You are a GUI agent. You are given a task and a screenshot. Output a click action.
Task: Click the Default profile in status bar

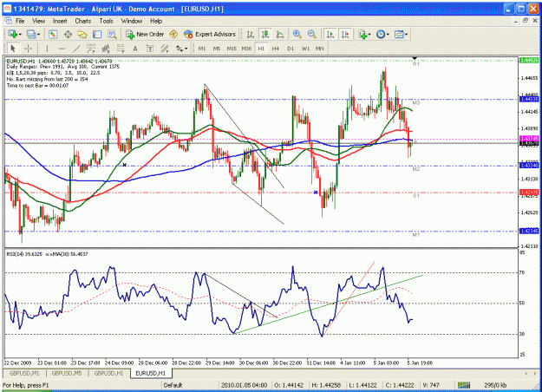point(173,385)
